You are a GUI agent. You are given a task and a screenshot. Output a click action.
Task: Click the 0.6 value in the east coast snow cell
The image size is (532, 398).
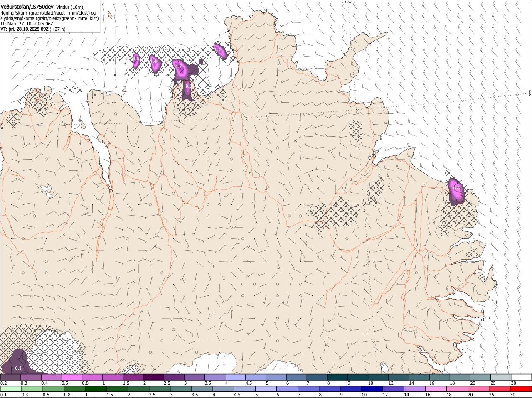click(456, 189)
